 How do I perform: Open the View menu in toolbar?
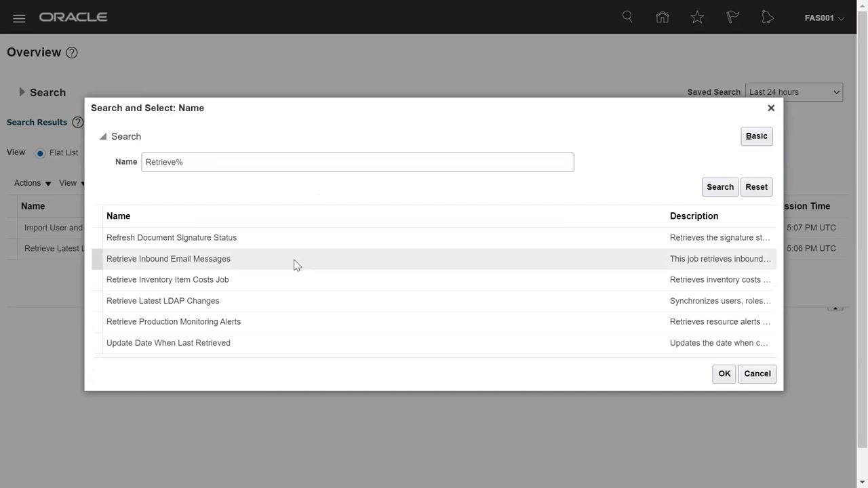point(72,183)
